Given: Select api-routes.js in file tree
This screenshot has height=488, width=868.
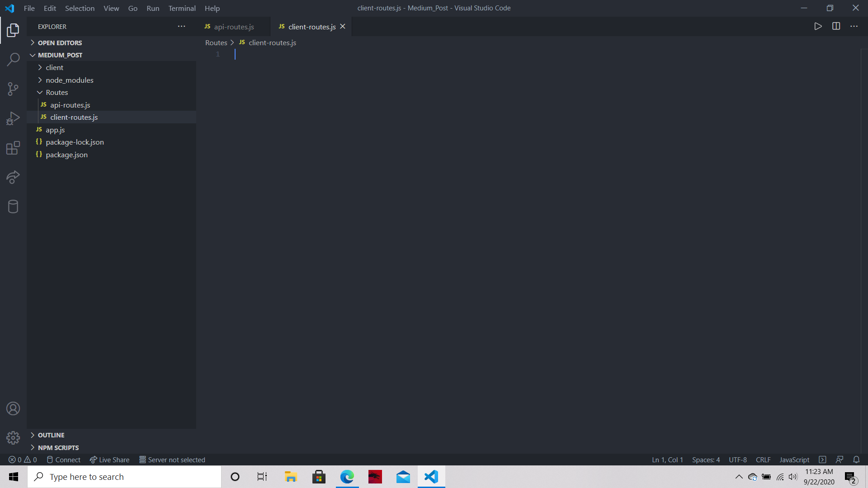Looking at the screenshot, I should (111, 105).
